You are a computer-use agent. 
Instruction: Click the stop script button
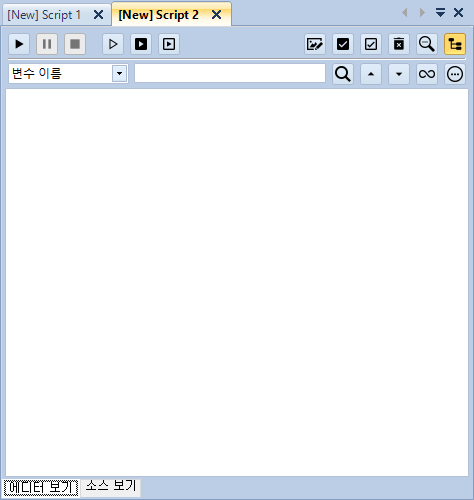tap(75, 44)
